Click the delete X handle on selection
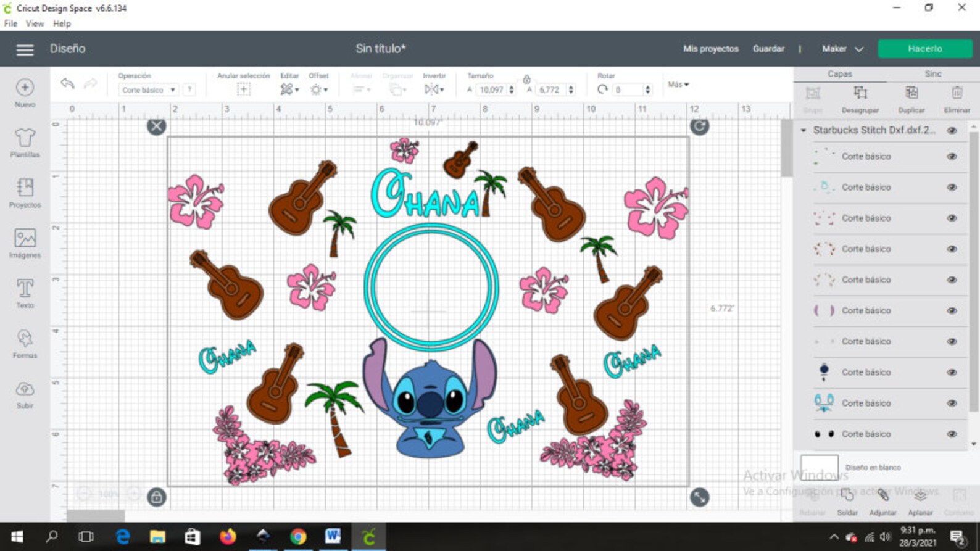This screenshot has height=551, width=980. 156,126
